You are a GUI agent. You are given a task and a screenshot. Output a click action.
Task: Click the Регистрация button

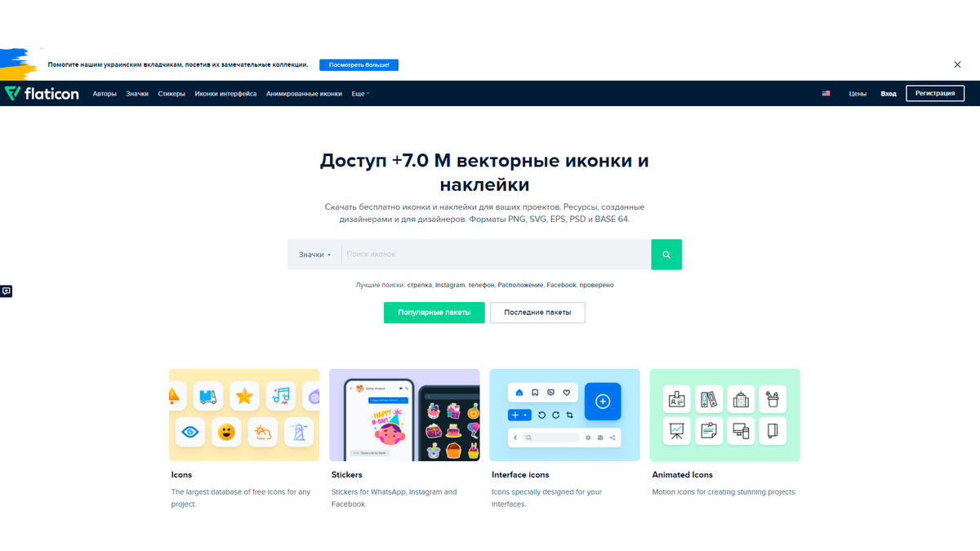point(935,93)
